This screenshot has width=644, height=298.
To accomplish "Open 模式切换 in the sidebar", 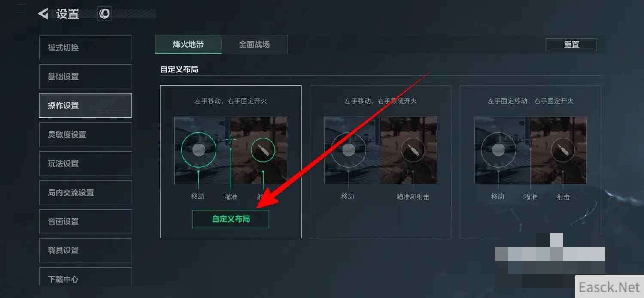I will point(85,48).
